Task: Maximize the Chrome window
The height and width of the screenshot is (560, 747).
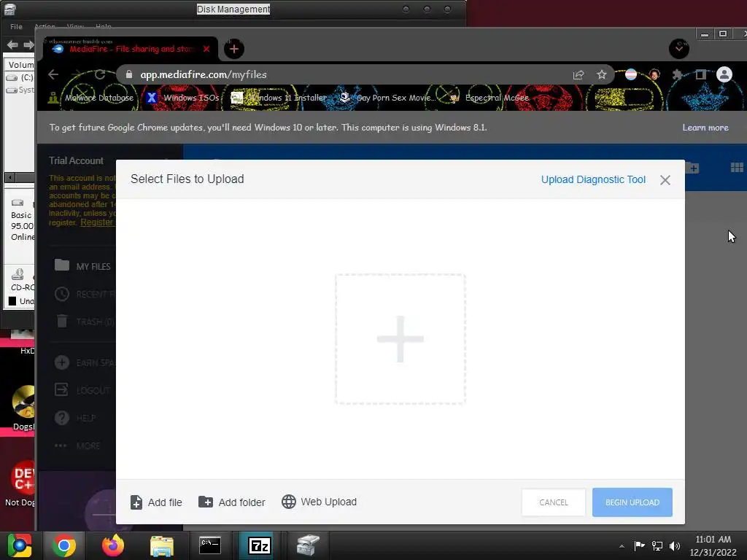Action: coord(723,34)
